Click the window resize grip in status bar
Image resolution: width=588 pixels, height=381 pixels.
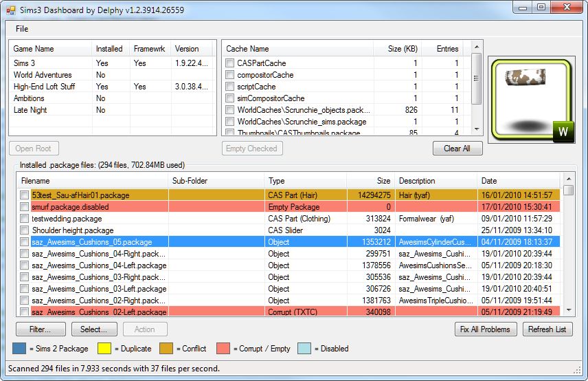coord(577,370)
